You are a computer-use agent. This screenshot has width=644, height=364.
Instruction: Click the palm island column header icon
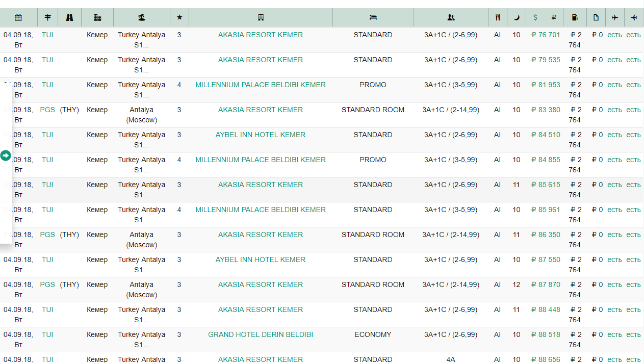tap(142, 17)
